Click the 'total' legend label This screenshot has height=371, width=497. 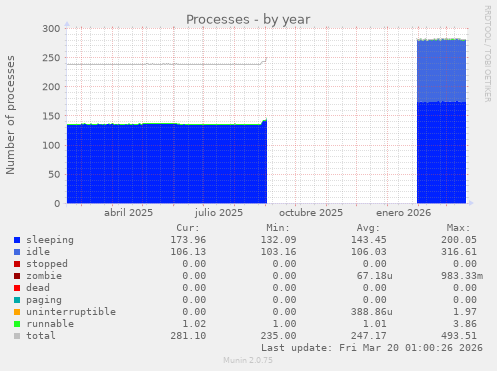pyautogui.click(x=41, y=336)
